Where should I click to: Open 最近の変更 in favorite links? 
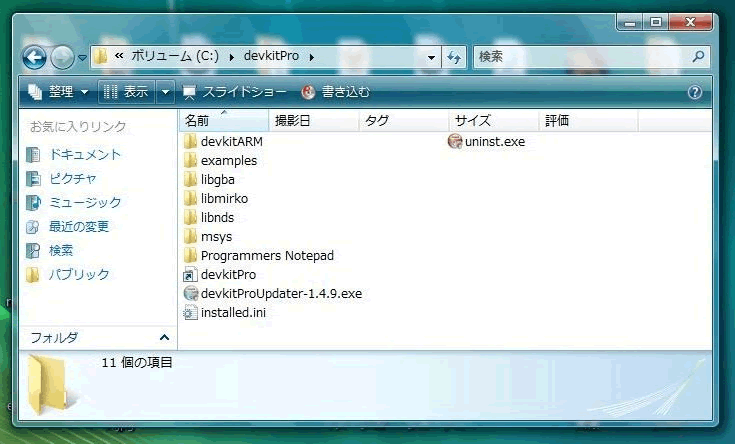(79, 226)
